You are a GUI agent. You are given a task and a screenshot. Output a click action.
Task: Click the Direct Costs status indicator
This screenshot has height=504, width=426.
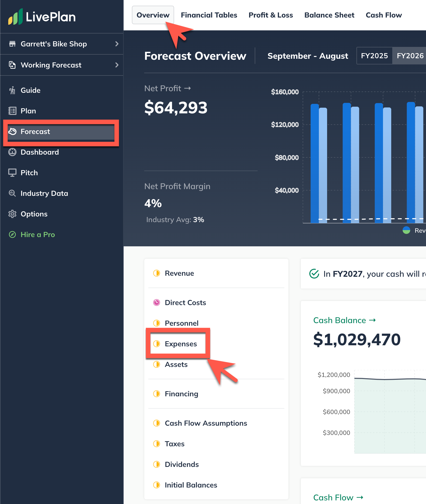point(157,303)
